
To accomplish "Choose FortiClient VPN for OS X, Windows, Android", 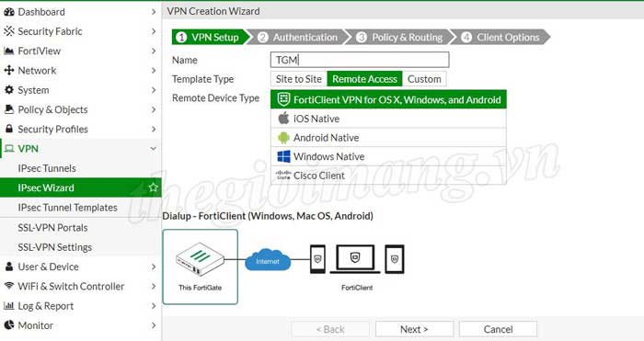I will point(388,99).
